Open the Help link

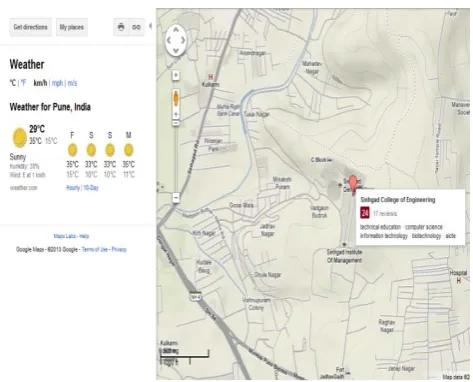(84, 236)
